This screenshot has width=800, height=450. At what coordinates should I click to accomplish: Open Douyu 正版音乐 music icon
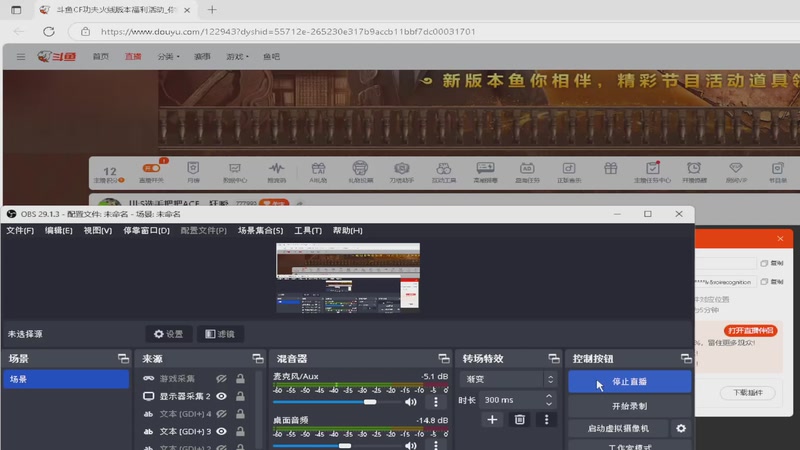click(569, 172)
